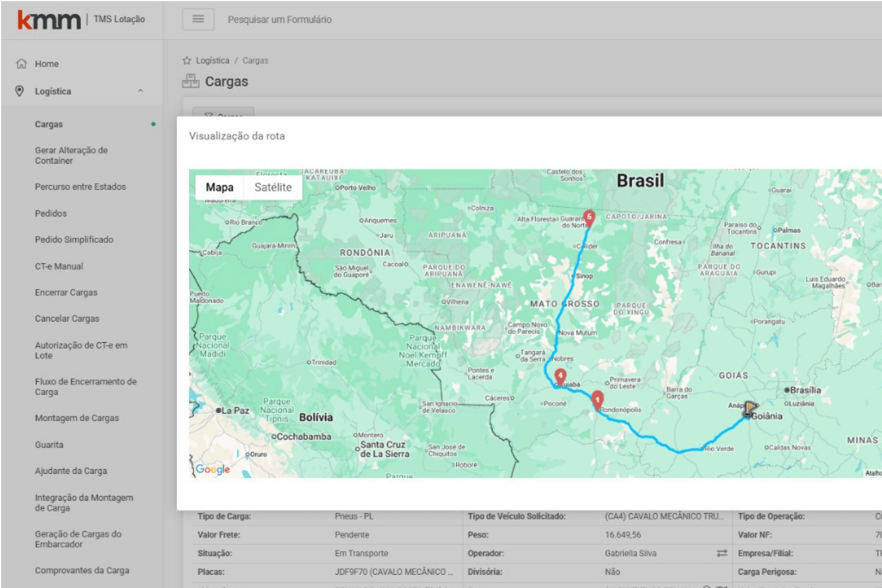Click the favorite star icon in breadcrumb

(x=187, y=60)
